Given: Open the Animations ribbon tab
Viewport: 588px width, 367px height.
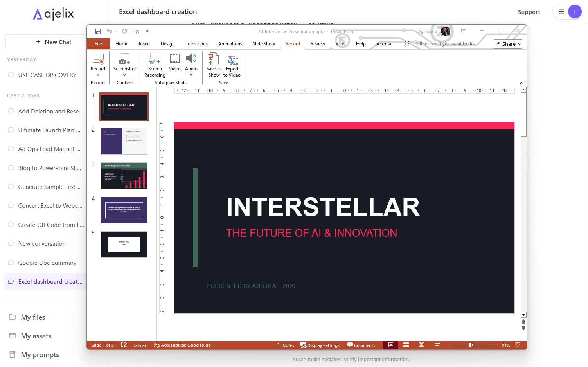Looking at the screenshot, I should tap(230, 43).
